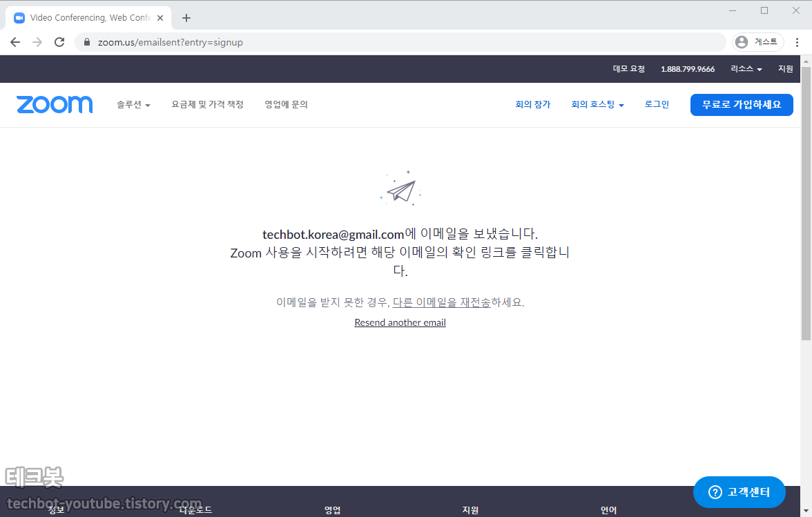Reload the page with the refresh icon
Screen dimensions: 812x517
(59, 42)
